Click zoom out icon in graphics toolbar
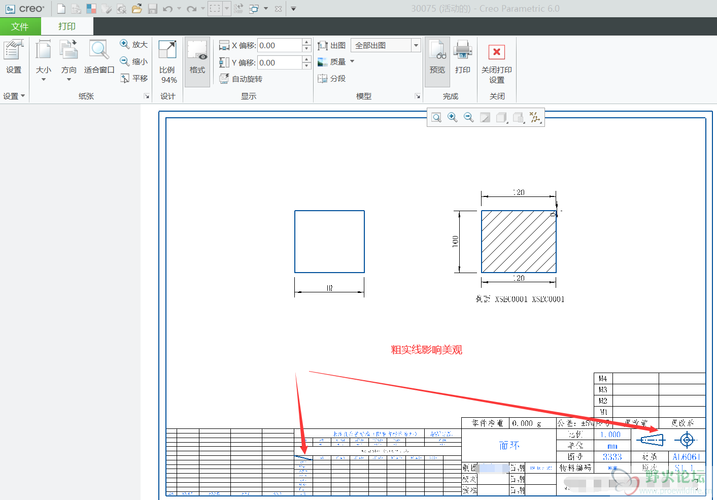717x500 pixels. point(468,118)
